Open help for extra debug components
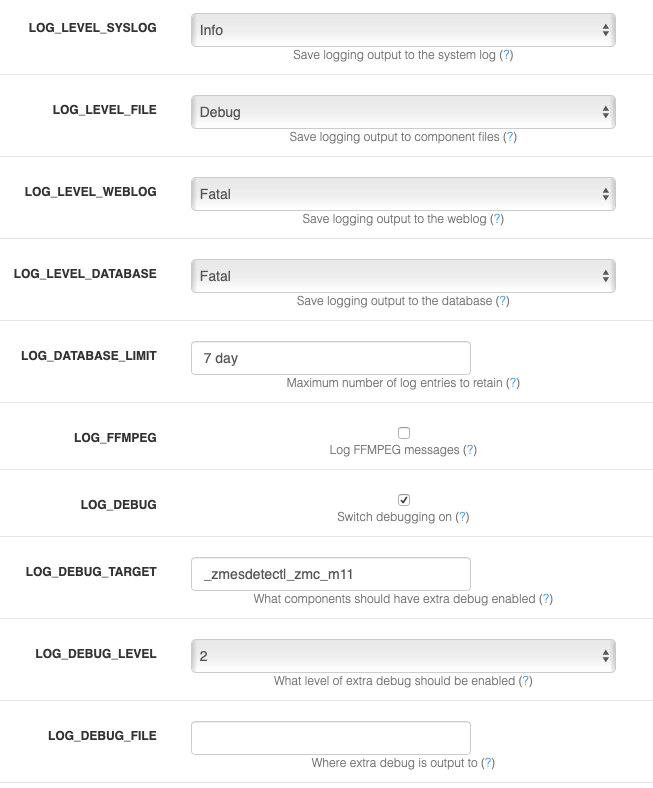This screenshot has height=788, width=653. [x=546, y=599]
